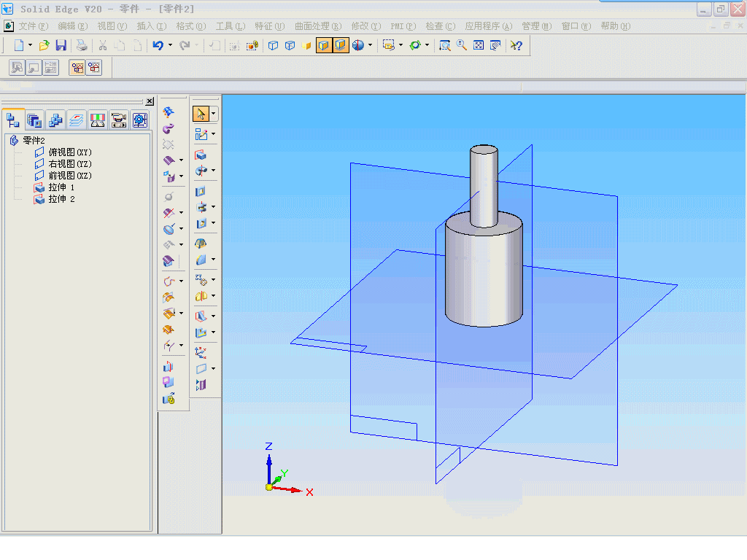Click the Zoom Area magnifier icon
747x560 pixels.
pyautogui.click(x=444, y=45)
